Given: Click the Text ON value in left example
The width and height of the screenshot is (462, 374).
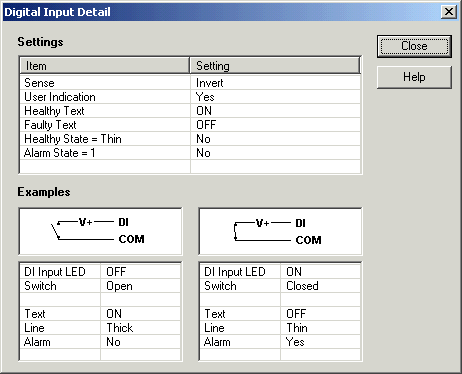Looking at the screenshot, I should pyautogui.click(x=114, y=314).
